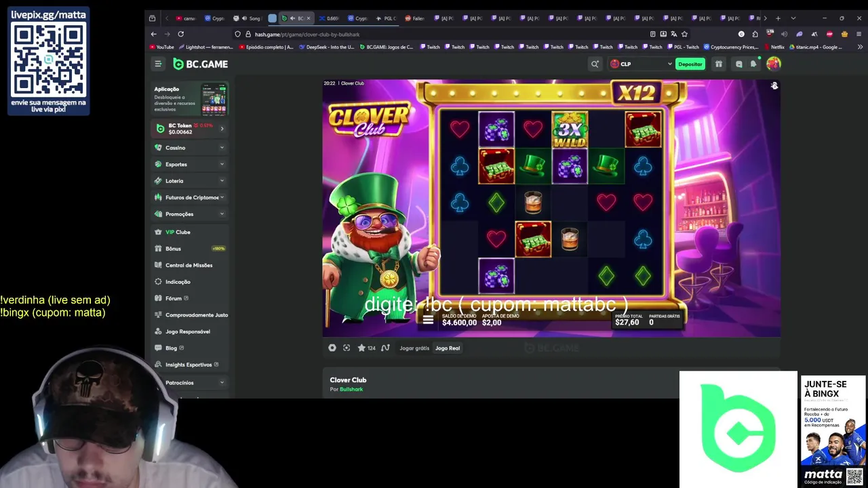Screen dimensions: 868x488
Task: Open the chat bubble icon in header
Action: pos(739,64)
